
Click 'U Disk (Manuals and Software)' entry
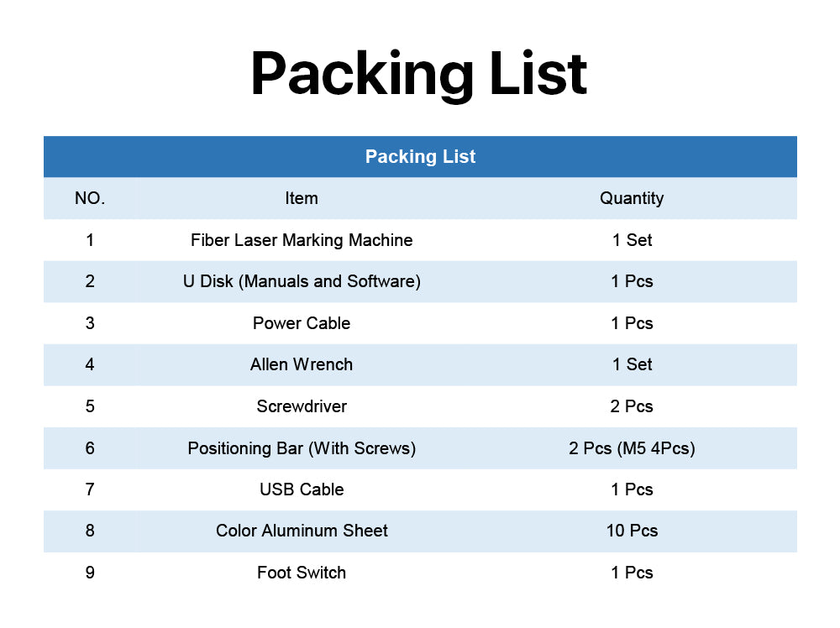302,281
